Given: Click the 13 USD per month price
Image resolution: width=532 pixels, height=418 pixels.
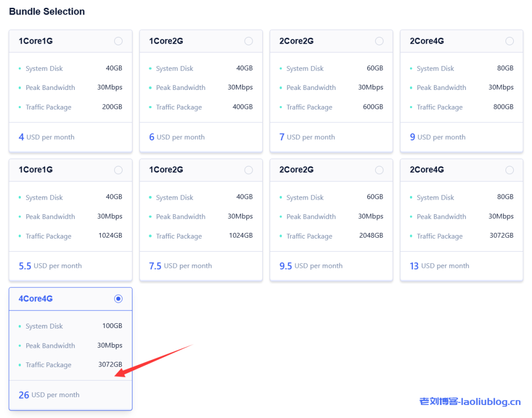Looking at the screenshot, I should coord(439,266).
